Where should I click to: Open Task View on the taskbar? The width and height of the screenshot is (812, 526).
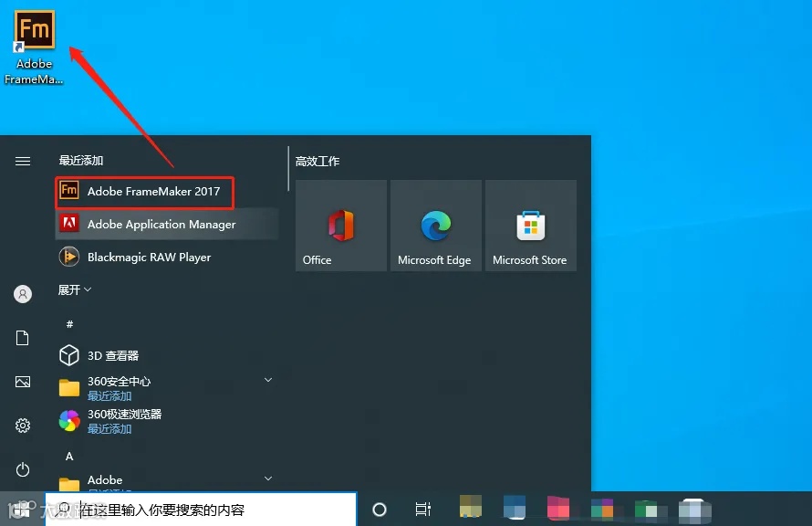423,510
